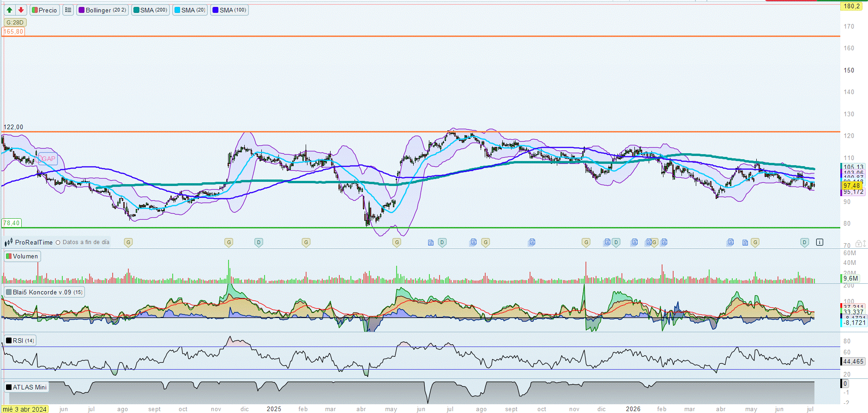Click the SMA (100) blue color swatch
The width and height of the screenshot is (868, 413).
click(215, 10)
